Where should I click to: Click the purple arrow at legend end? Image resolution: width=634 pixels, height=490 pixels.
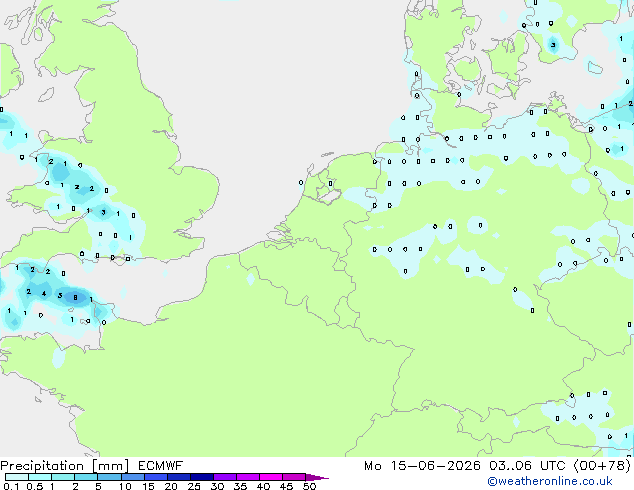pos(317,477)
